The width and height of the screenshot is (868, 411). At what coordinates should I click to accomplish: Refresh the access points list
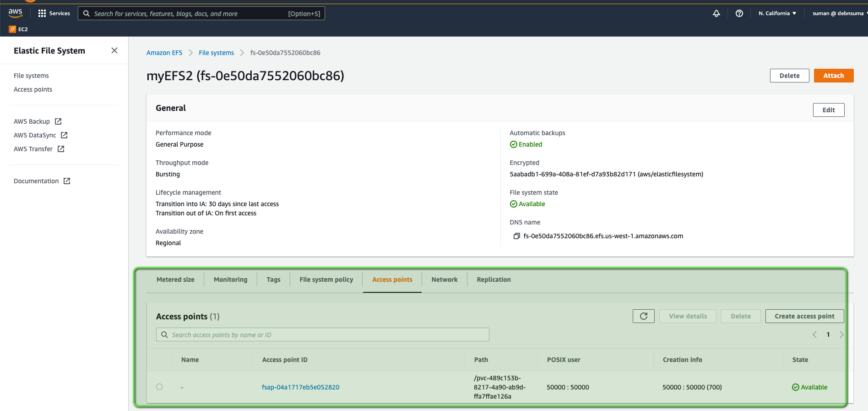(x=644, y=316)
